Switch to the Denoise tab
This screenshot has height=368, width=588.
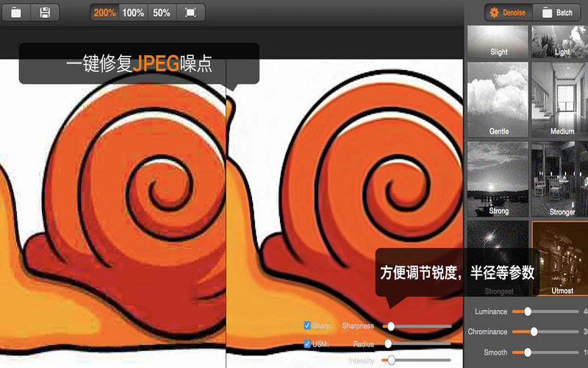pyautogui.click(x=509, y=13)
